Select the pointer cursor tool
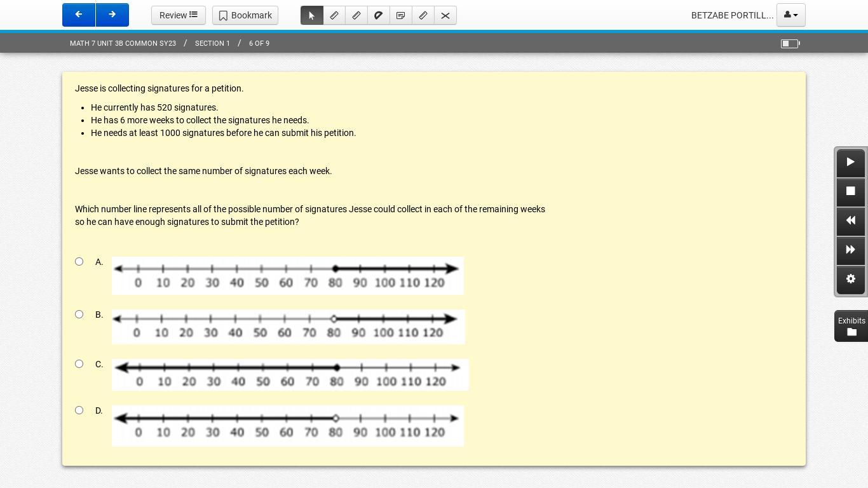 tap(311, 15)
